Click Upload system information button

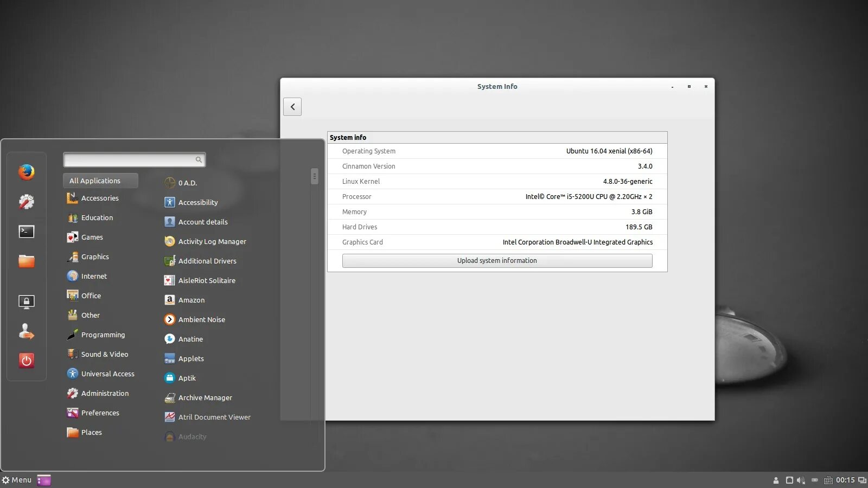coord(497,261)
